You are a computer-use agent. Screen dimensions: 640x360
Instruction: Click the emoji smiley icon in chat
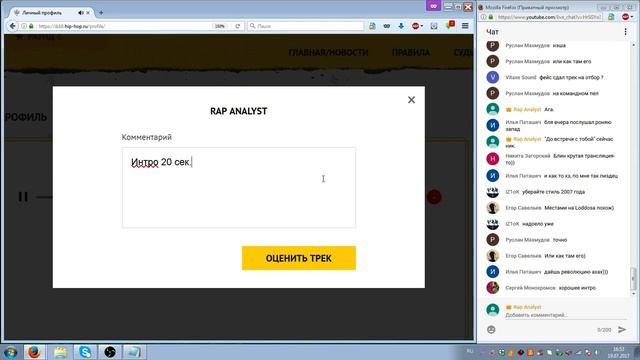491,329
